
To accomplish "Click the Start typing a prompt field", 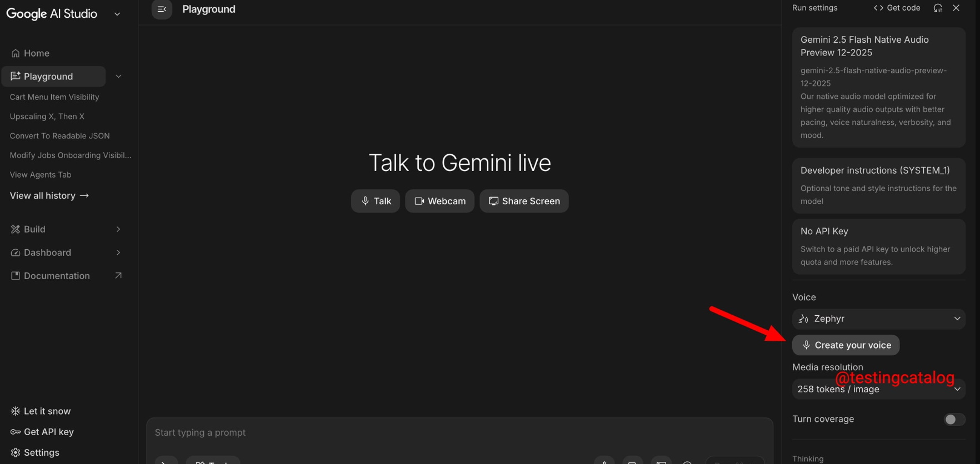I will pos(459,432).
